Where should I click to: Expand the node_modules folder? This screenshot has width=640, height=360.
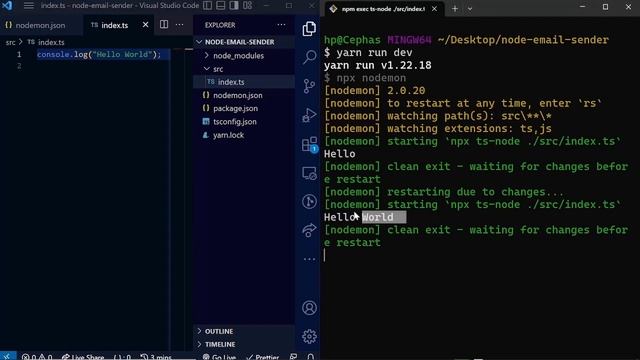tap(244, 56)
